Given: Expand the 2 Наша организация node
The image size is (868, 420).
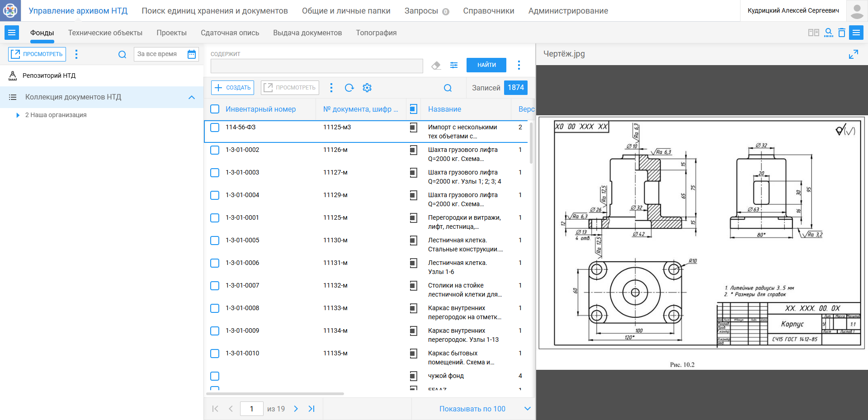Looking at the screenshot, I should point(18,115).
